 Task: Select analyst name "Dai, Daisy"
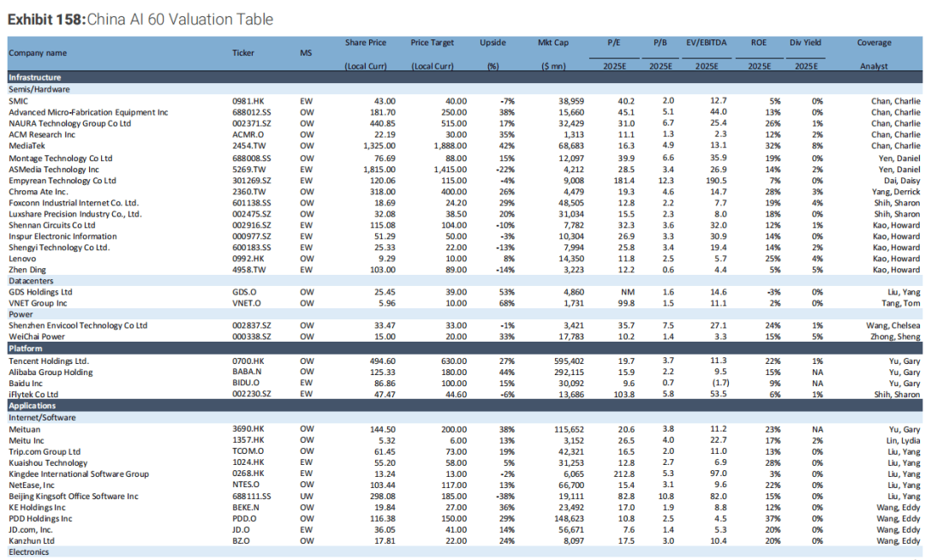pos(902,181)
